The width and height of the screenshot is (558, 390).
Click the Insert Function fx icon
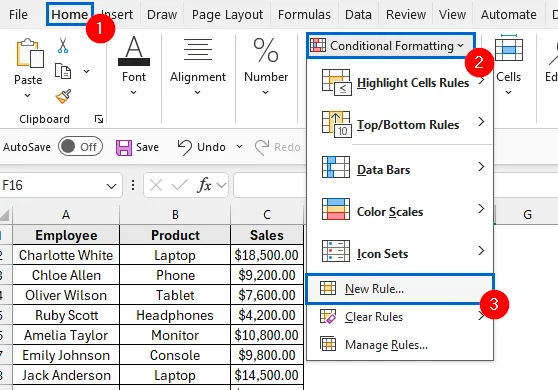(x=204, y=185)
